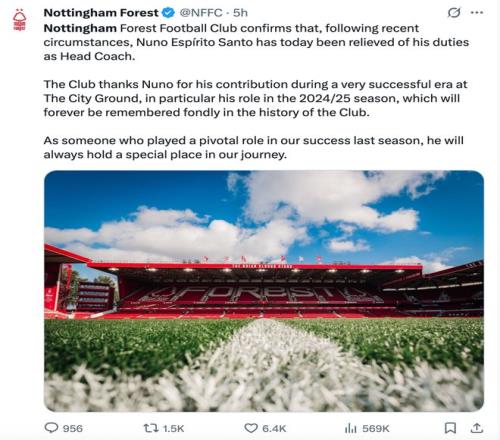Open the Grok action icon

click(x=454, y=13)
